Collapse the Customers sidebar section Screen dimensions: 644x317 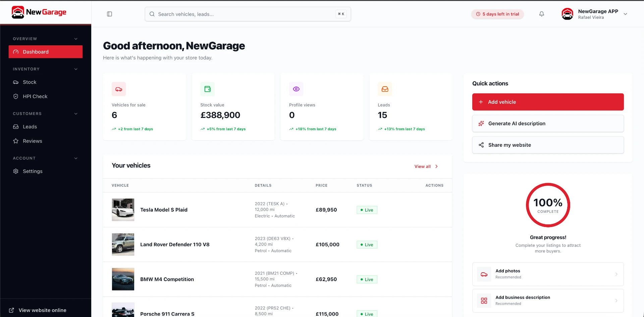(76, 114)
